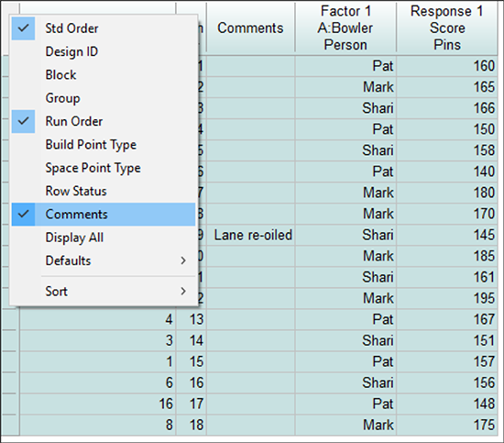Image resolution: width=504 pixels, height=443 pixels.
Task: Click the Comments column header
Action: click(x=250, y=28)
